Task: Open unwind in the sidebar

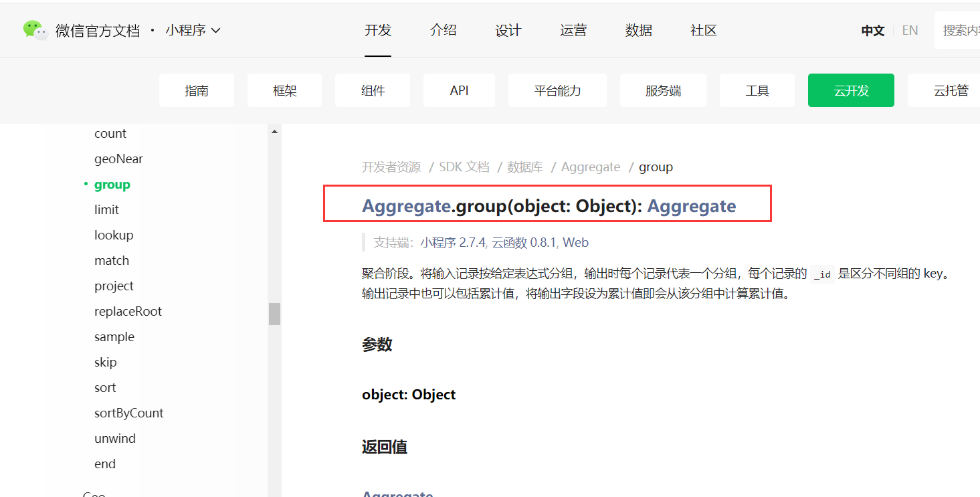Action: point(115,439)
